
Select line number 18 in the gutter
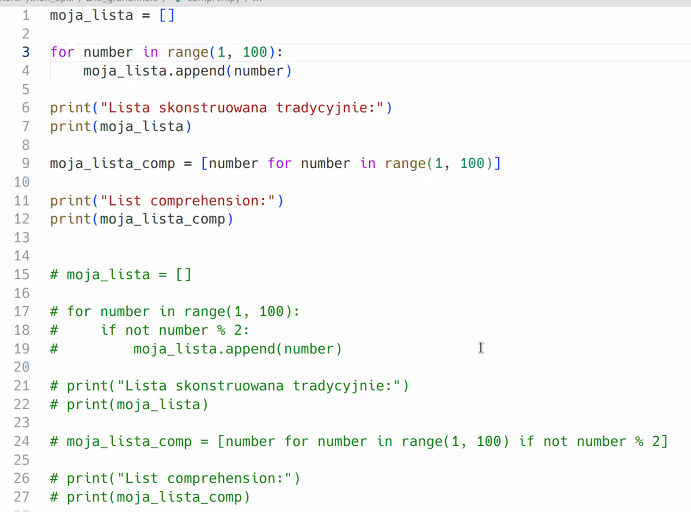pos(22,330)
